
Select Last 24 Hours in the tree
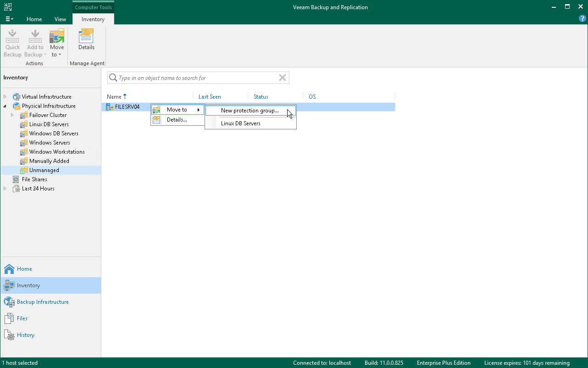coord(38,189)
